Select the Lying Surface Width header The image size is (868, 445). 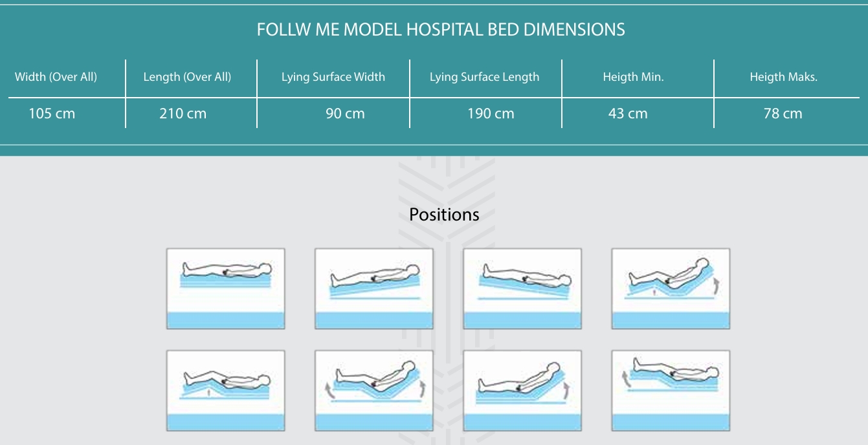click(333, 77)
